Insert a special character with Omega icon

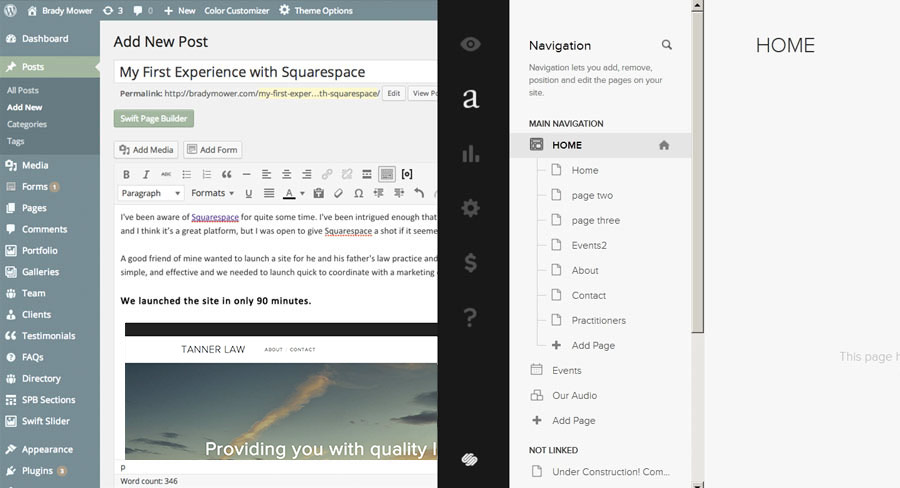click(x=358, y=193)
